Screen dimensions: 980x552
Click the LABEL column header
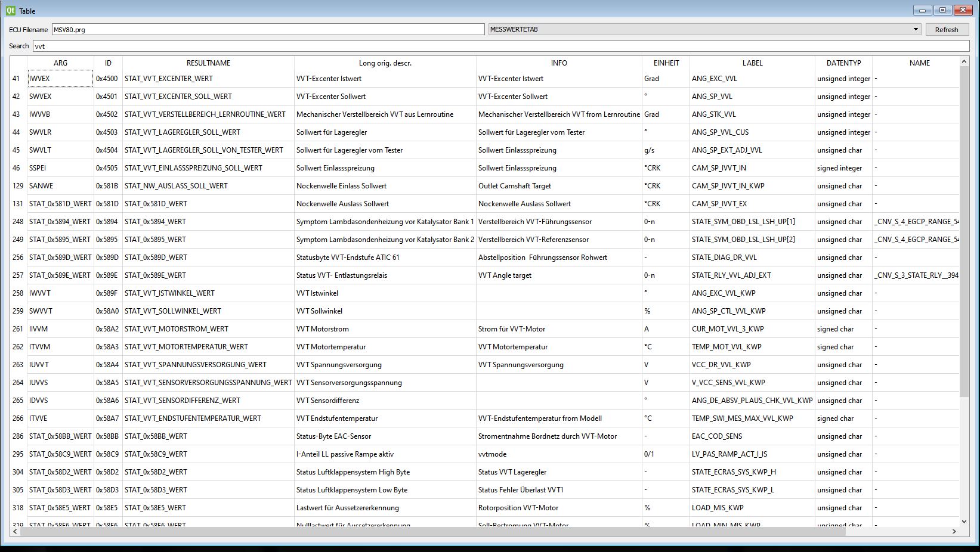pos(752,63)
